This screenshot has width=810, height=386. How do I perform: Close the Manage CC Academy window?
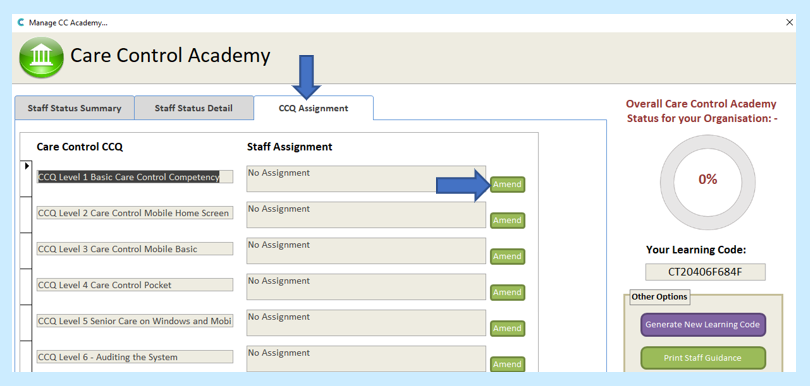point(789,22)
